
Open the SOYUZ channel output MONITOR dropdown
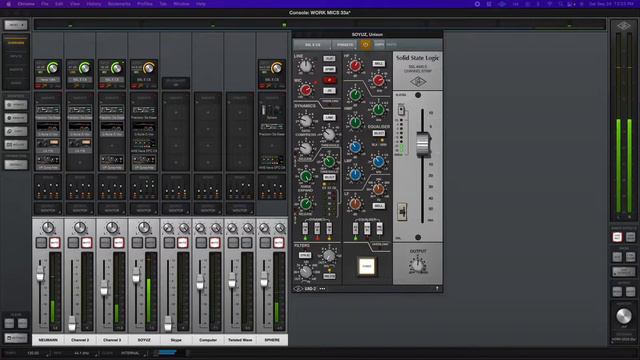[x=144, y=209]
